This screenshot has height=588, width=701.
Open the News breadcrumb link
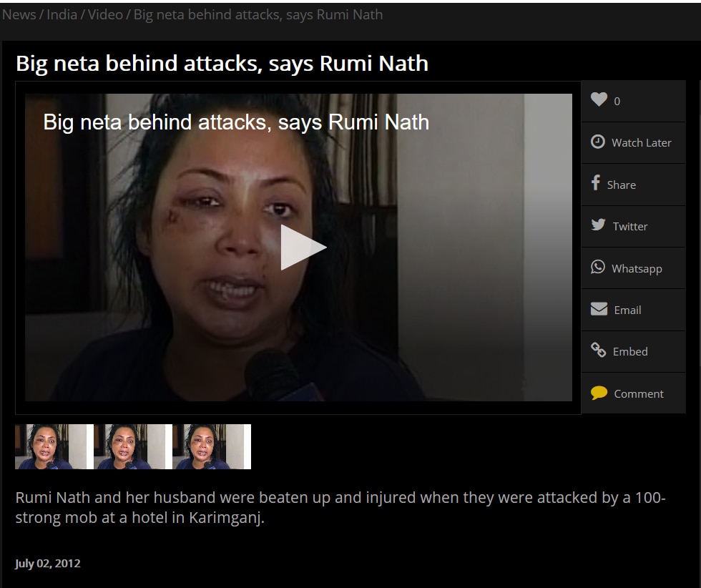pos(19,14)
